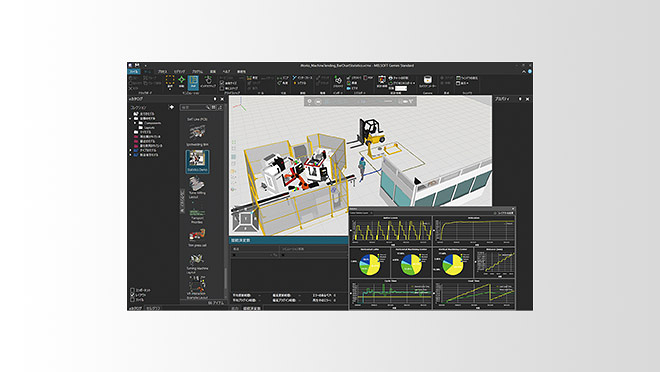660x372 pixels.
Task: Select the Statistics Demo layout thumbnail
Action: click(197, 161)
